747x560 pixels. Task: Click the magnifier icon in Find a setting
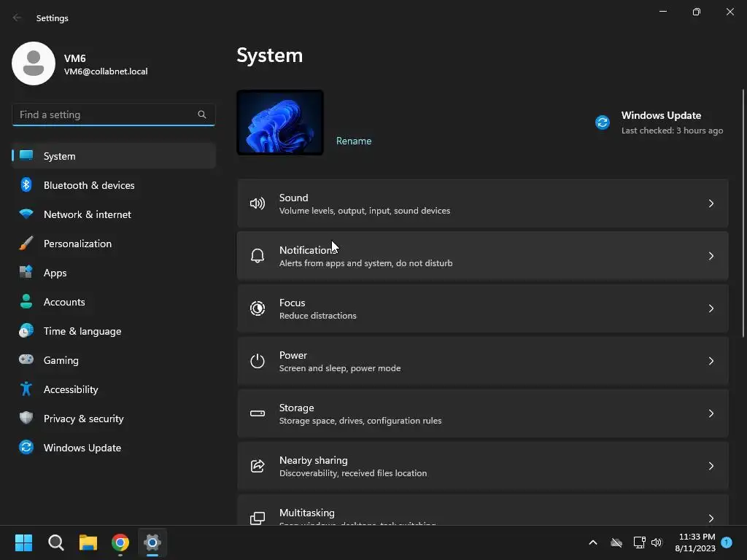pos(202,114)
